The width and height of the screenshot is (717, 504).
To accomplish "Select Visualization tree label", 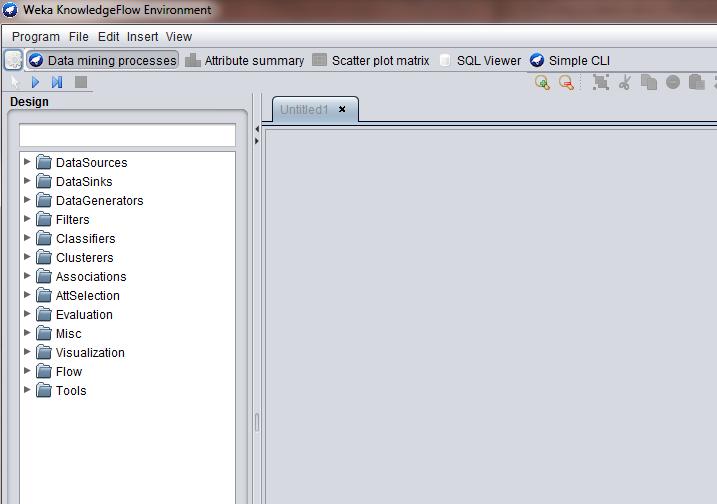I will [x=90, y=353].
